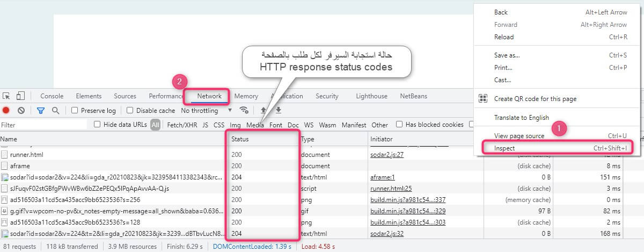
Task: Click the script icon beside sJFuqvF02stGBfgPWvWBw6bZ2ePEQx5IPqApAvvAA-Q.js
Action: (5, 189)
